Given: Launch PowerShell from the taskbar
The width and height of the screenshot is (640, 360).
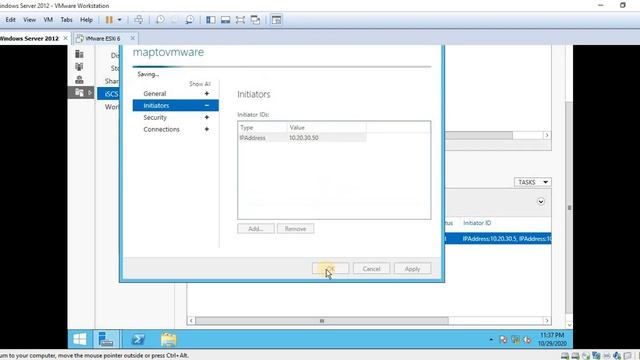Looking at the screenshot, I should (138, 339).
